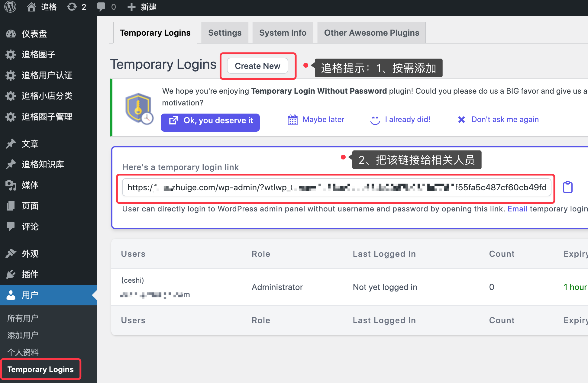The height and width of the screenshot is (383, 588).
Task: Click Don't ask me again link
Action: [x=505, y=120]
